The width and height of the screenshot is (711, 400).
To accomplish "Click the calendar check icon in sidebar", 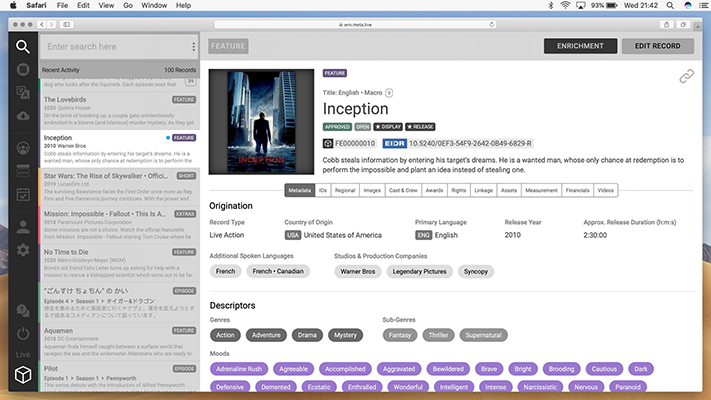I will [22, 194].
